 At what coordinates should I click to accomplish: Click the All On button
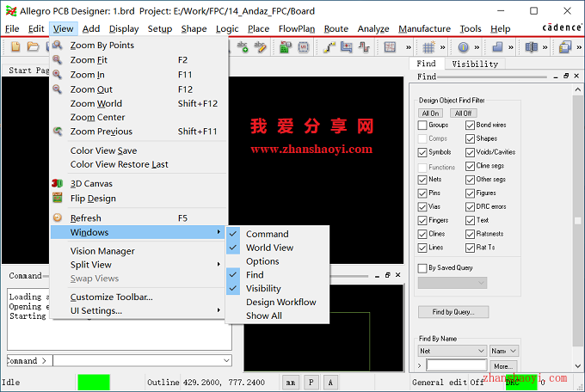click(430, 113)
